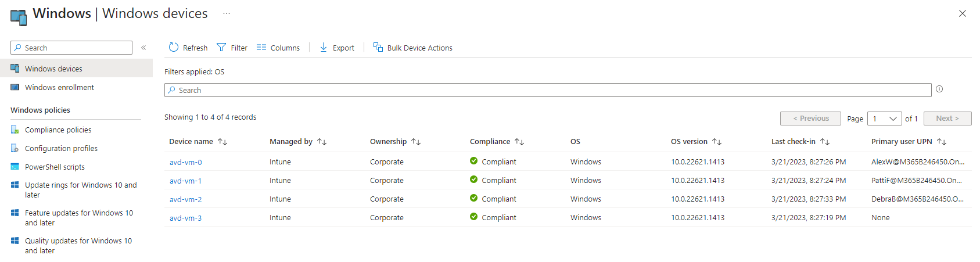
Task: Open the ellipsis more options menu
Action: (x=227, y=13)
